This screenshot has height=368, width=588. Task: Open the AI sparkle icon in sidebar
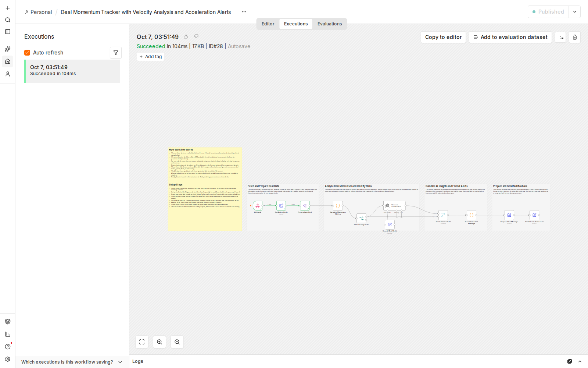pos(8,49)
